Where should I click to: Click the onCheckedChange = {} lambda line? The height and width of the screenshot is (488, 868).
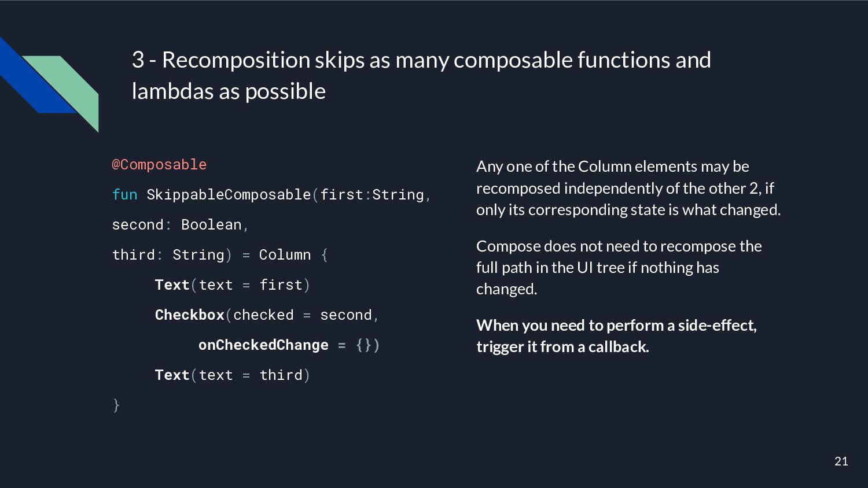[289, 345]
